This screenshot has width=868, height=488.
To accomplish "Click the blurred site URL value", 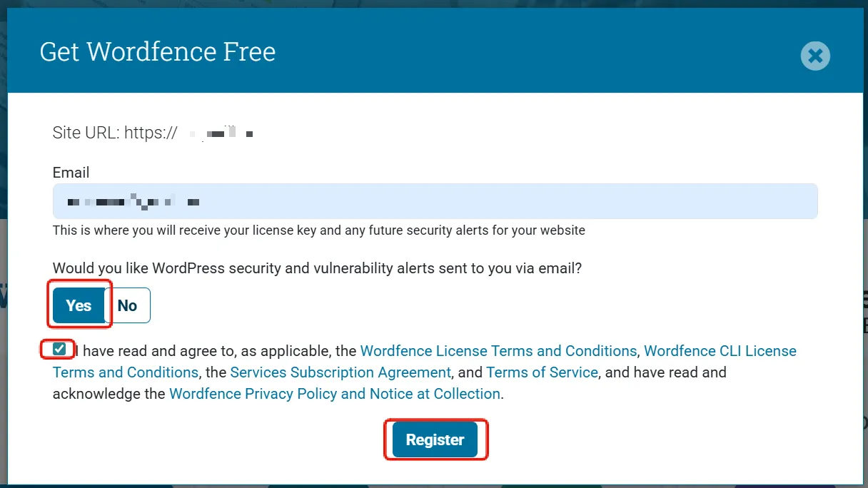I will coord(221,133).
